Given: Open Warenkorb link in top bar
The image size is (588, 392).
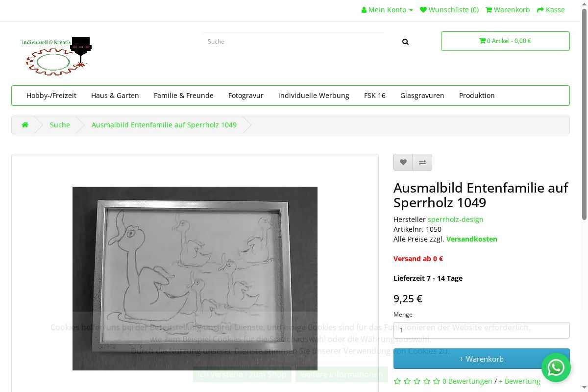Looking at the screenshot, I should 508,10.
